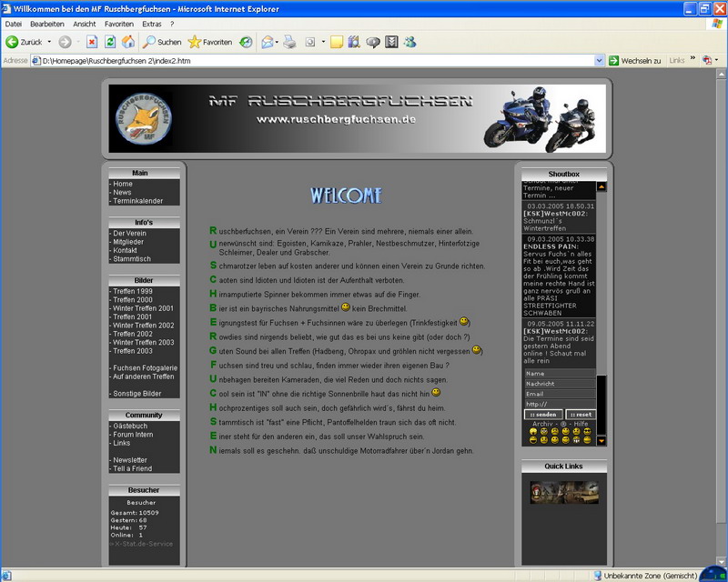Click the Zurück back arrow button
The width and height of the screenshot is (728, 582).
25,42
